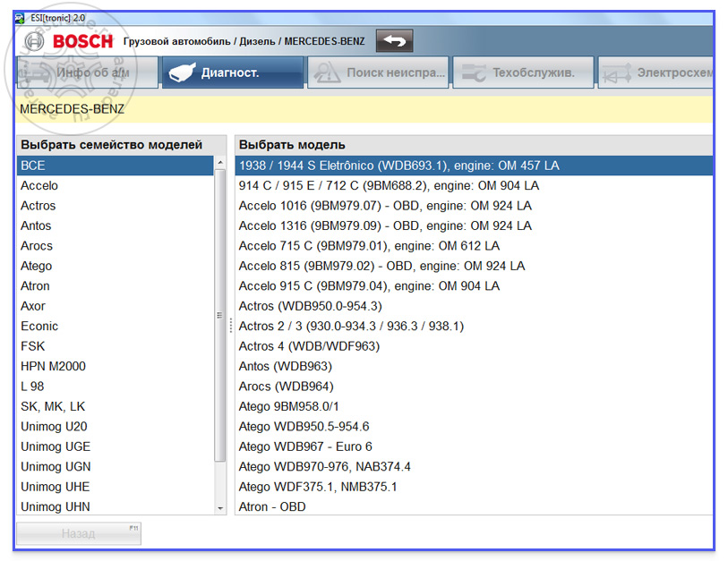Click the splitter handle between the two lists
Viewport: 728px width, 561px height.
pyautogui.click(x=231, y=326)
